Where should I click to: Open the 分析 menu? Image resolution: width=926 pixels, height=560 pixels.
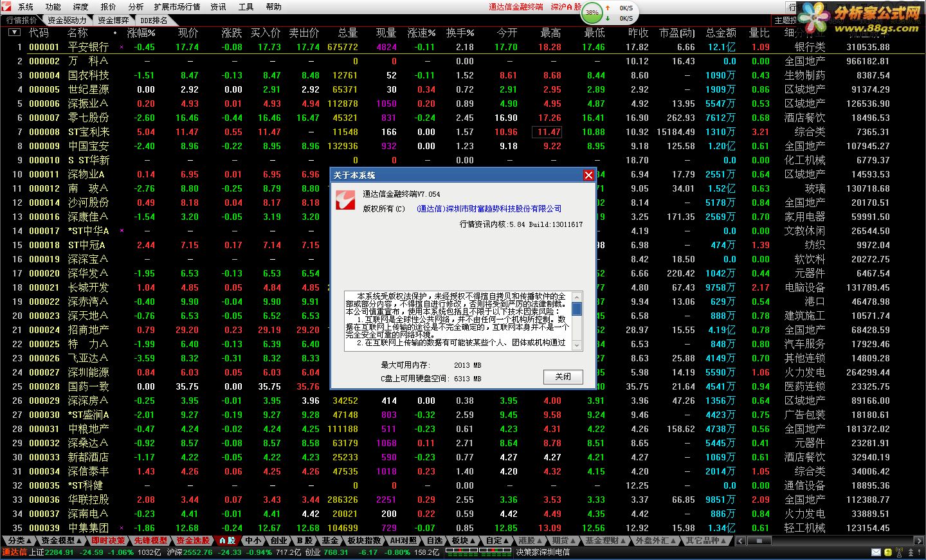click(x=136, y=6)
